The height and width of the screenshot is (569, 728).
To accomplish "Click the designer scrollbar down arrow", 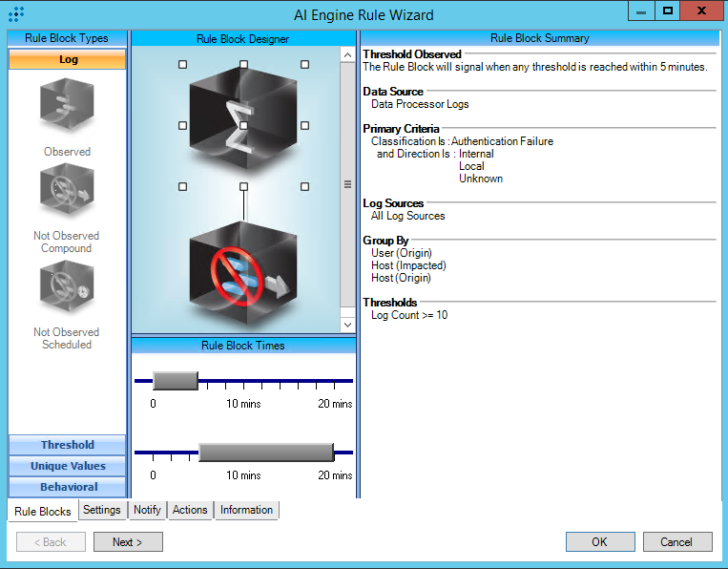I will (x=347, y=325).
